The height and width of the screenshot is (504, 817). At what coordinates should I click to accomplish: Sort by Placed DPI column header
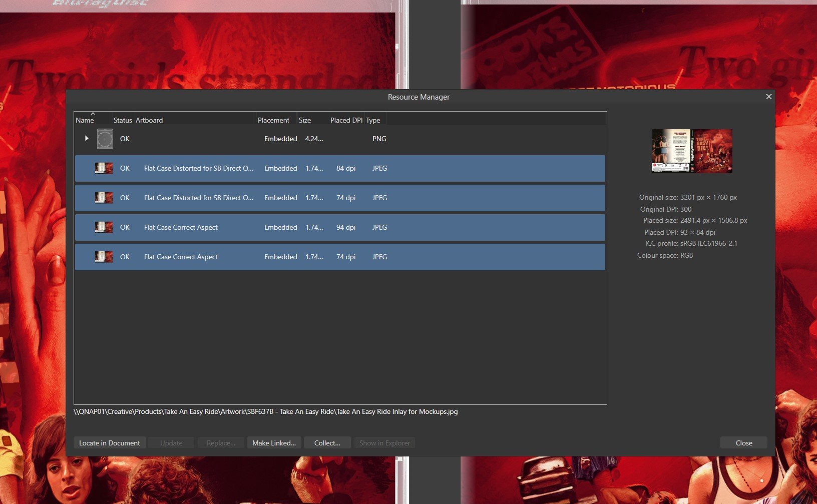pyautogui.click(x=346, y=120)
